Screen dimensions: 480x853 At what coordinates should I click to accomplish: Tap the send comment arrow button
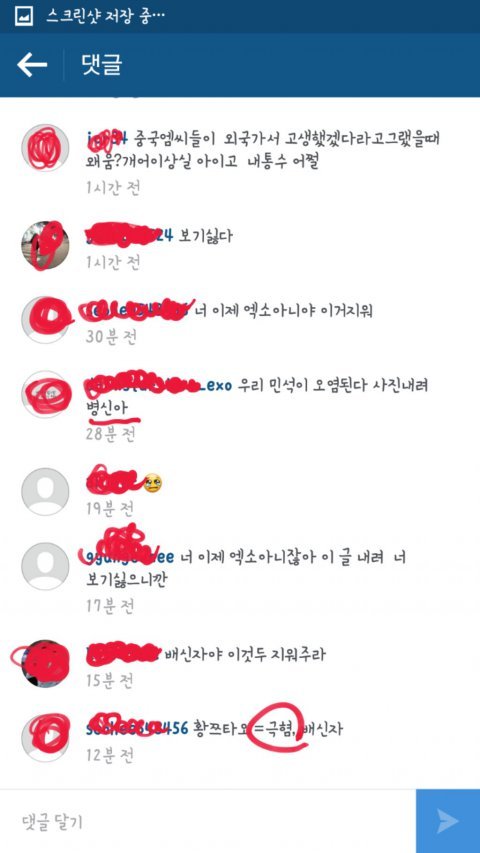pos(448,821)
